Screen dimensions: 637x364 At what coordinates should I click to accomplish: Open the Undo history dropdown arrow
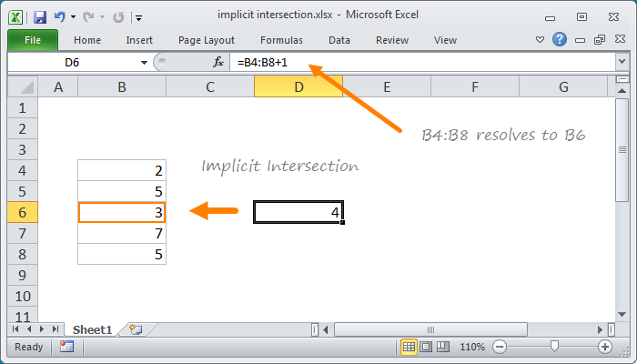73,17
